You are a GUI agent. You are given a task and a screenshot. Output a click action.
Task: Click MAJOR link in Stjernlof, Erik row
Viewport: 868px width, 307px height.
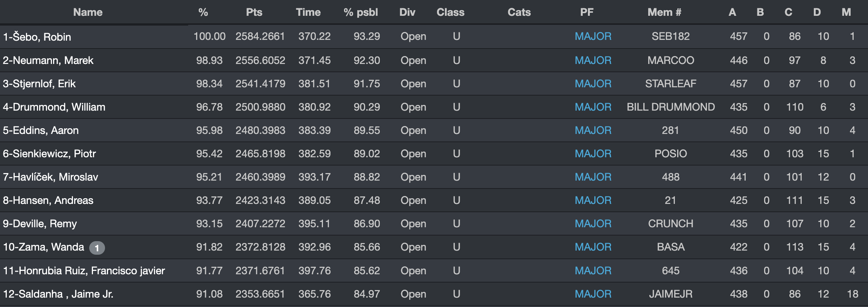tap(593, 84)
